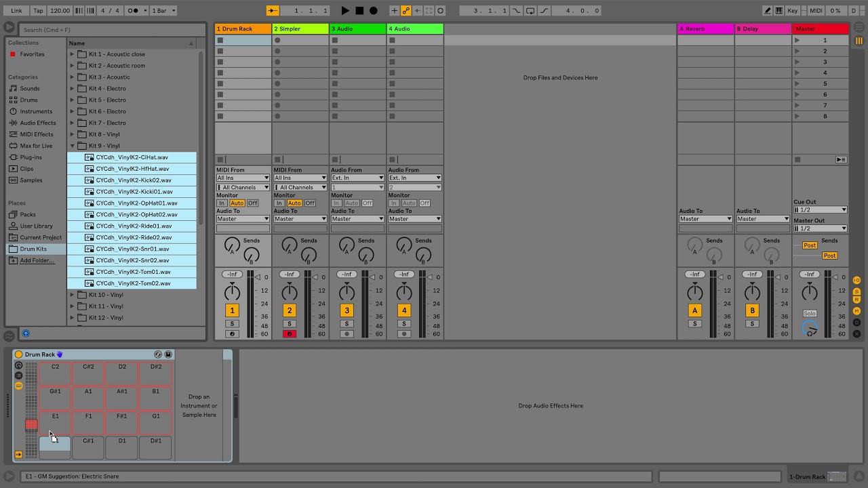Click the Tap tempo button

tap(39, 11)
